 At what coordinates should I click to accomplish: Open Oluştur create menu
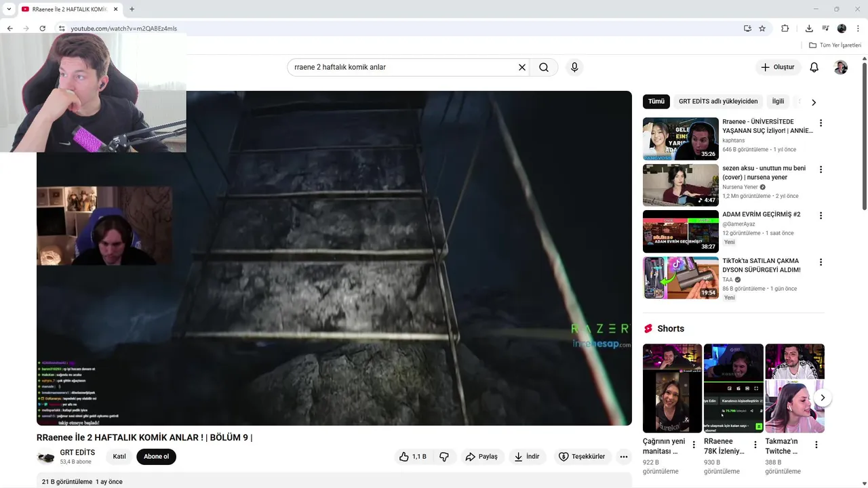point(778,67)
